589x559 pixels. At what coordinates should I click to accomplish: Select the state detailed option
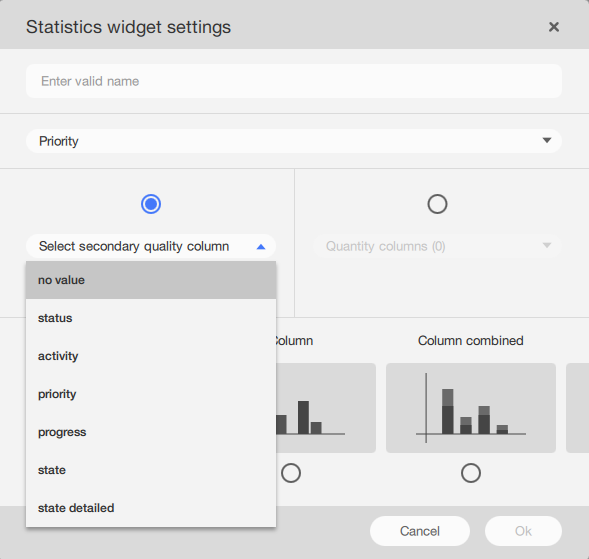151,508
